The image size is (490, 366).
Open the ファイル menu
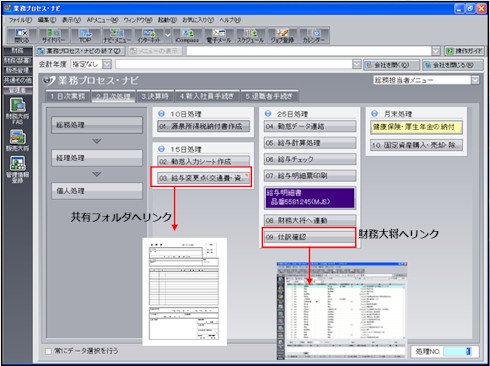(20, 20)
